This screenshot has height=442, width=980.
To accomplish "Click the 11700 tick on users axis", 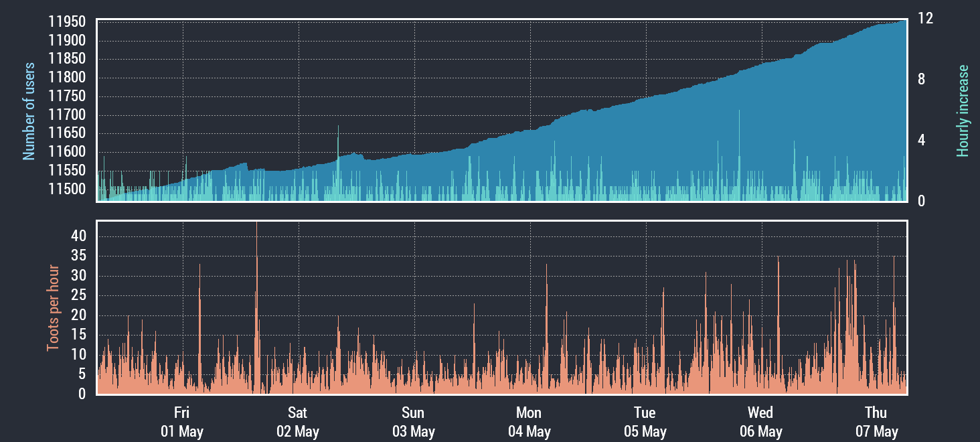I will click(x=67, y=115).
